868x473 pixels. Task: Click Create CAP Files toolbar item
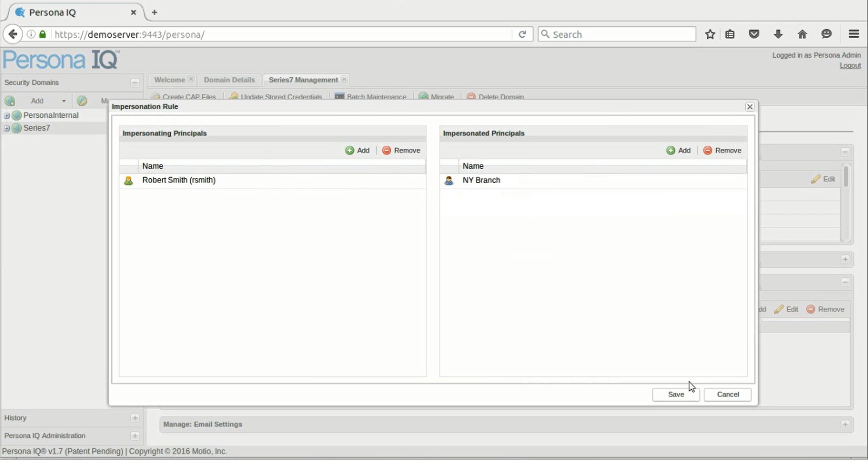[184, 97]
